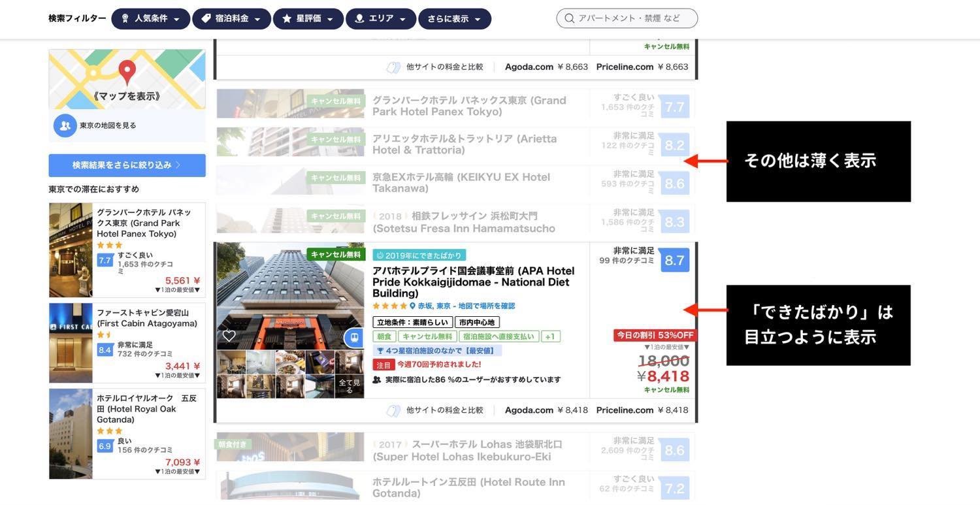Focus the アパートメント・禁煙 search field
The image size is (980, 505).
pyautogui.click(x=627, y=18)
